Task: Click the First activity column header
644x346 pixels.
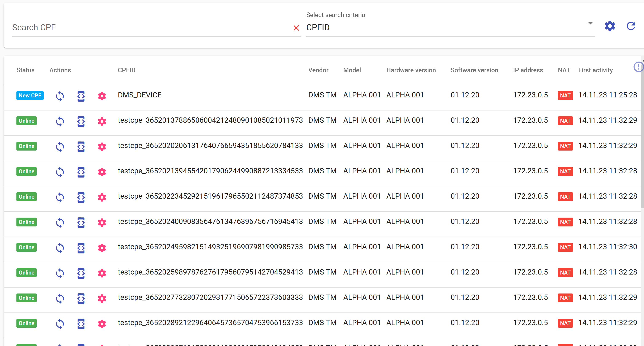Action: click(x=595, y=70)
